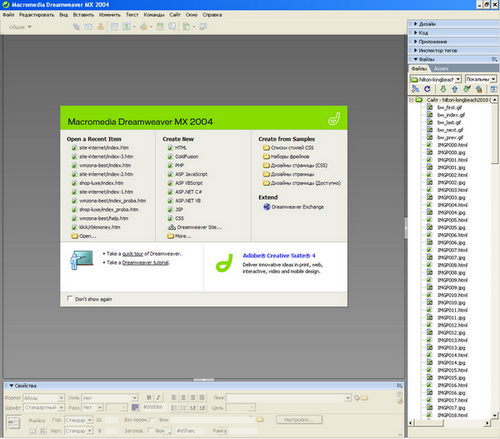This screenshot has width=500, height=439.
Task: Insert a hyperlink from the Insert bar
Action: click(x=76, y=27)
